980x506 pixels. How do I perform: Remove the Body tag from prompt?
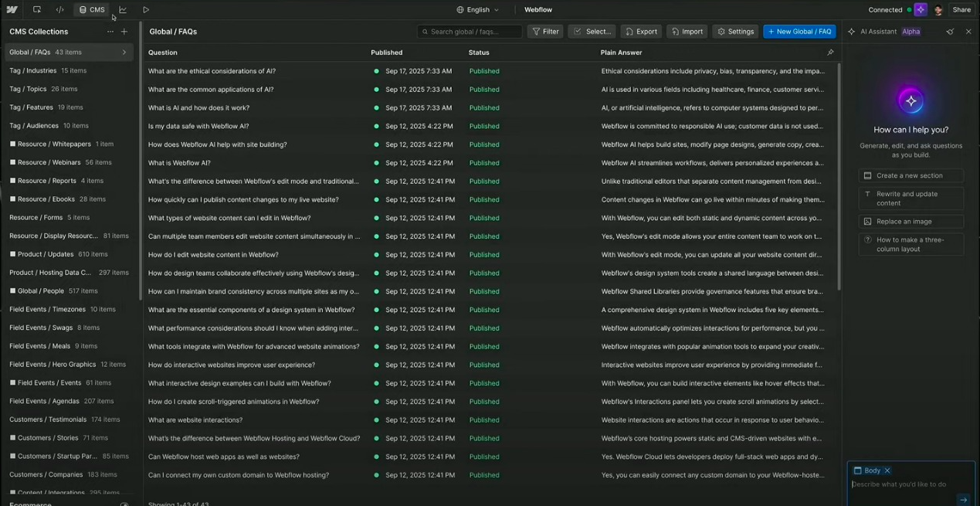pyautogui.click(x=887, y=470)
